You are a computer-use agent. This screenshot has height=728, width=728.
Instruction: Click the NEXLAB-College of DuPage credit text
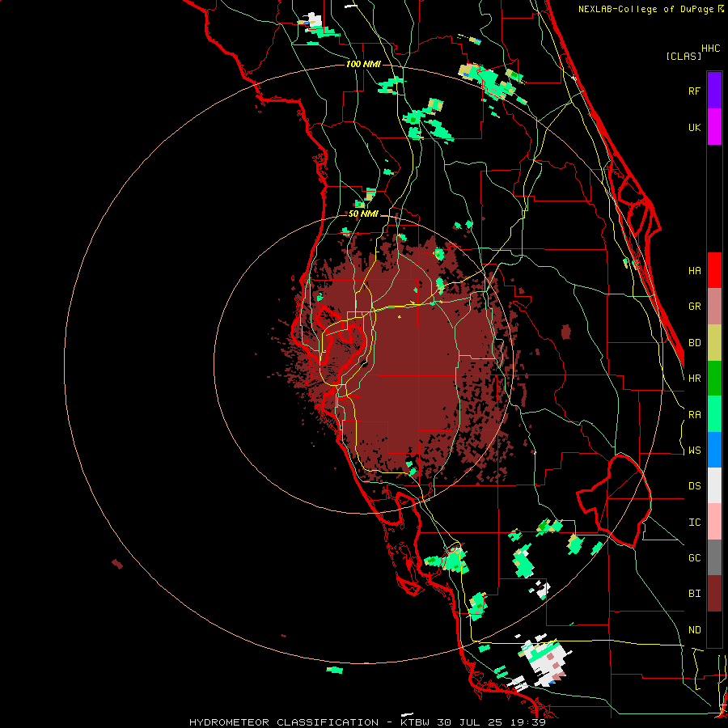pyautogui.click(x=645, y=9)
